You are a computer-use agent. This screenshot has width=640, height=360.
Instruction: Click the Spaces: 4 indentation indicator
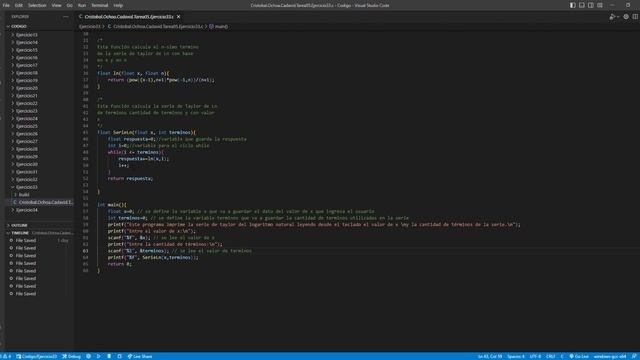tap(516, 356)
